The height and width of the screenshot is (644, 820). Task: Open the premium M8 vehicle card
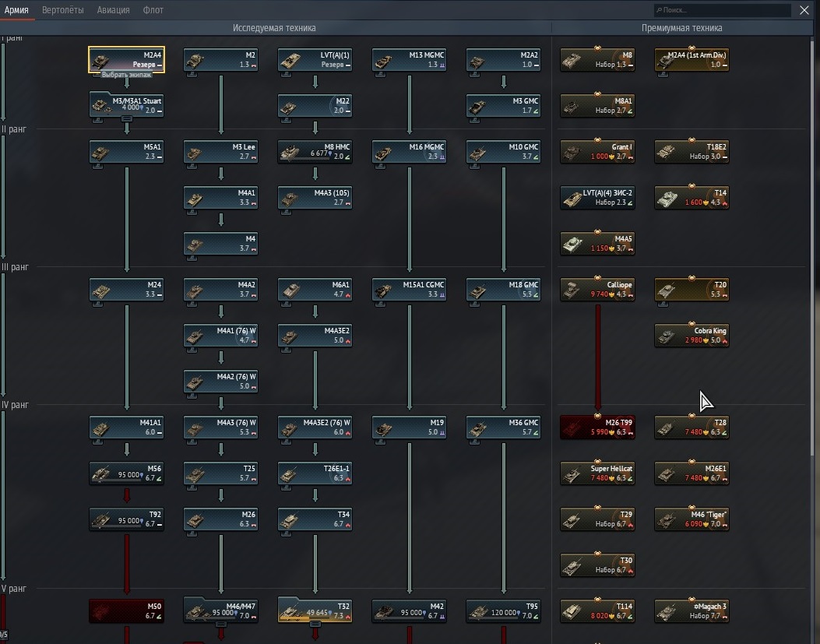[x=597, y=60]
